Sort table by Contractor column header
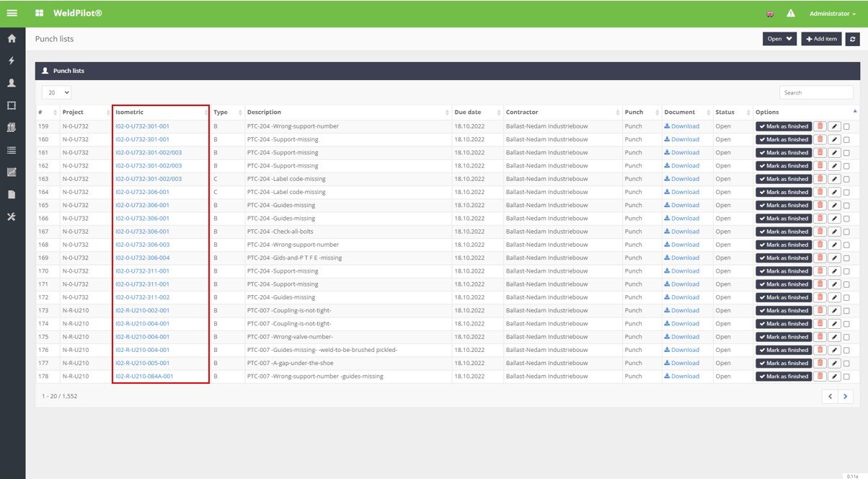Viewport: 868px width, 479px height. tap(522, 113)
